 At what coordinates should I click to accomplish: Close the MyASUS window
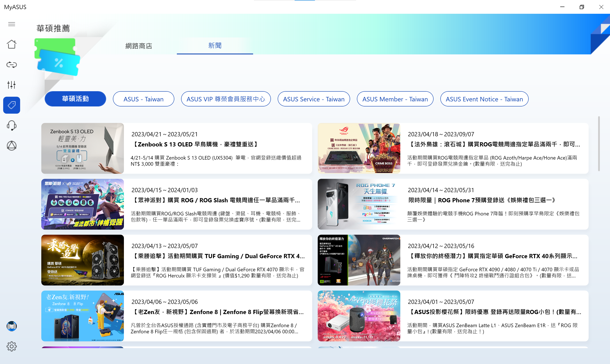pyautogui.click(x=601, y=7)
